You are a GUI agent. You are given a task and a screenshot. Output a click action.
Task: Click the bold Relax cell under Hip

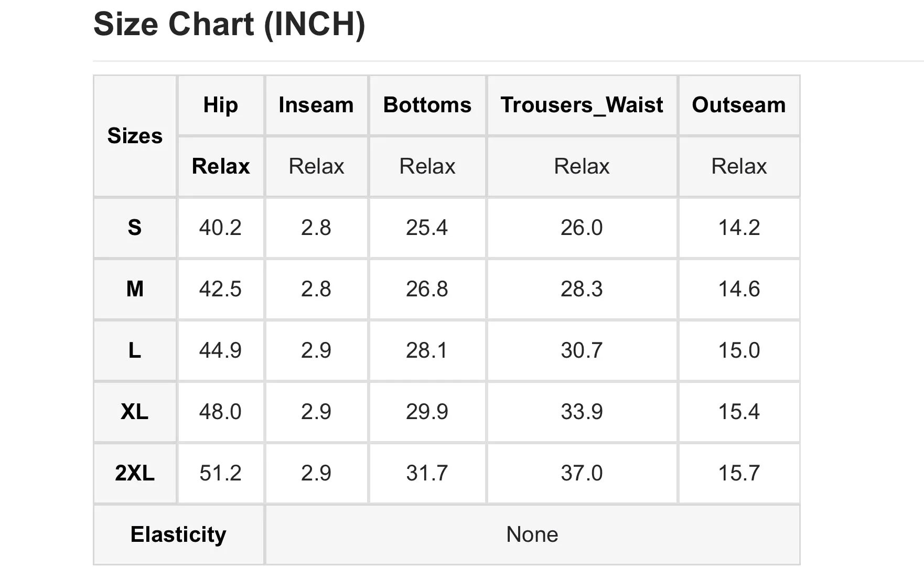coord(221,166)
